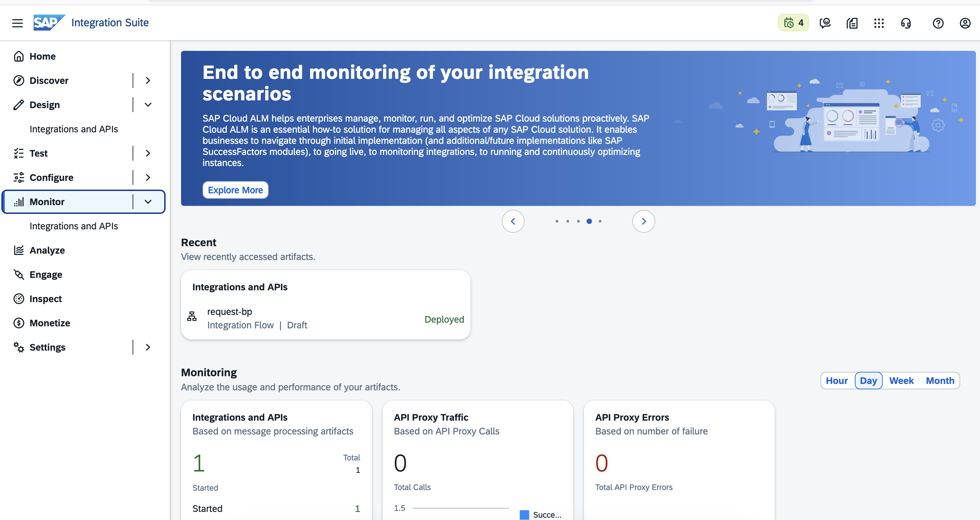Open the API Proxy Errors card

click(679, 460)
